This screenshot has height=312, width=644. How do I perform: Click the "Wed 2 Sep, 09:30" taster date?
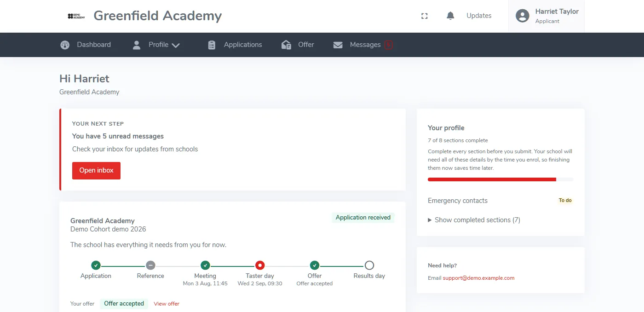pos(260,283)
